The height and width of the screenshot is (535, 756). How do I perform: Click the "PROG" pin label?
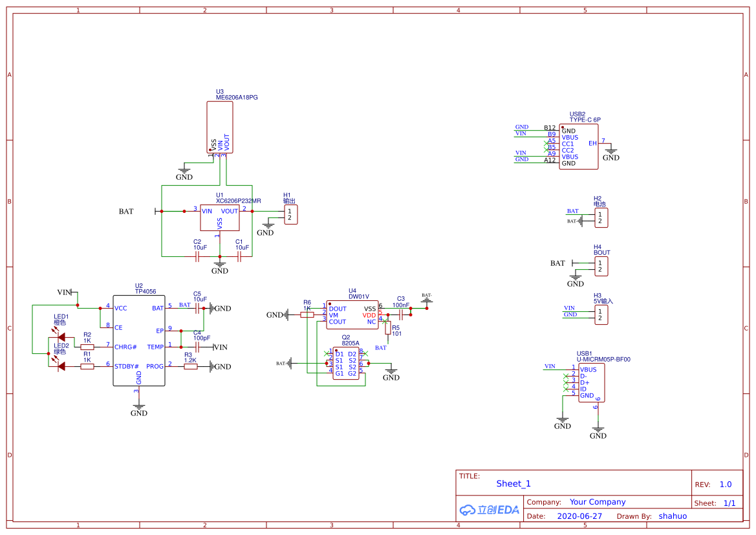[155, 367]
